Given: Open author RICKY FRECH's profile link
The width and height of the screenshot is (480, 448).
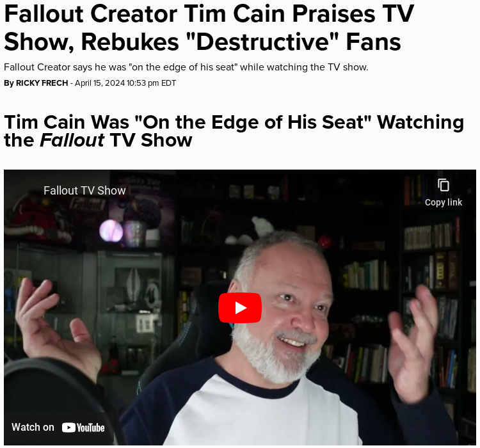Looking at the screenshot, I should point(42,83).
